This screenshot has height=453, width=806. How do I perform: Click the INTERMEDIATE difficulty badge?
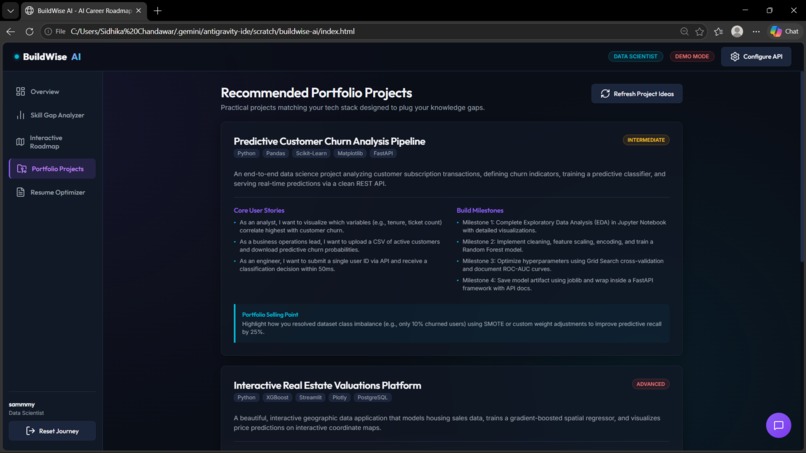tap(646, 140)
